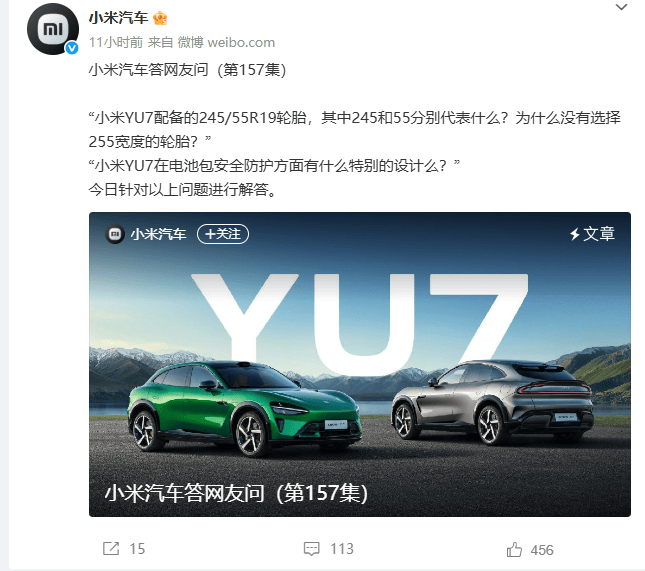Click the 文章 label on card
Viewport: 645px width, 571px height.
[x=599, y=234]
